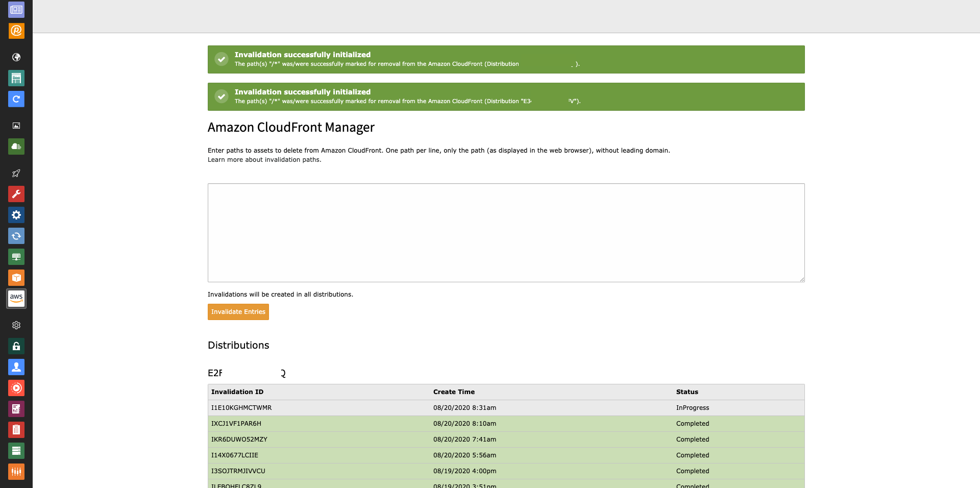Screen dimensions: 980x488
Task: Click the Create Time column header
Action: 453,392
